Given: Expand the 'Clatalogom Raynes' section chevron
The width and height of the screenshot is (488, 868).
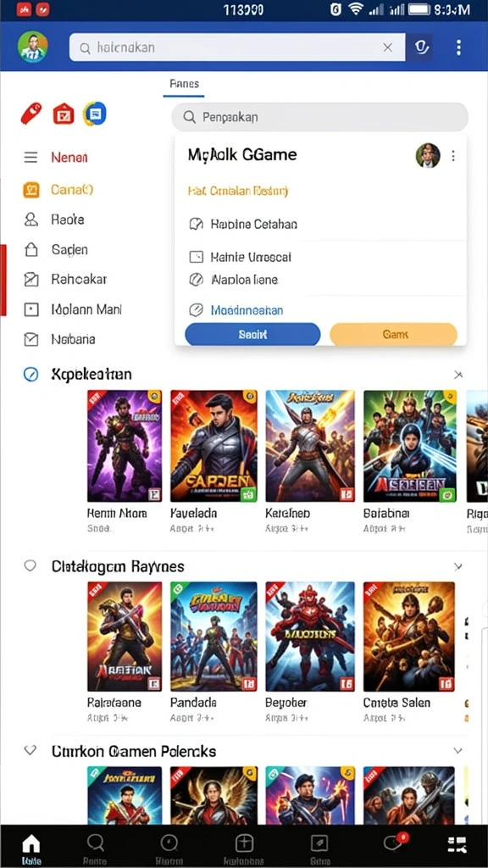Looking at the screenshot, I should pos(458,566).
